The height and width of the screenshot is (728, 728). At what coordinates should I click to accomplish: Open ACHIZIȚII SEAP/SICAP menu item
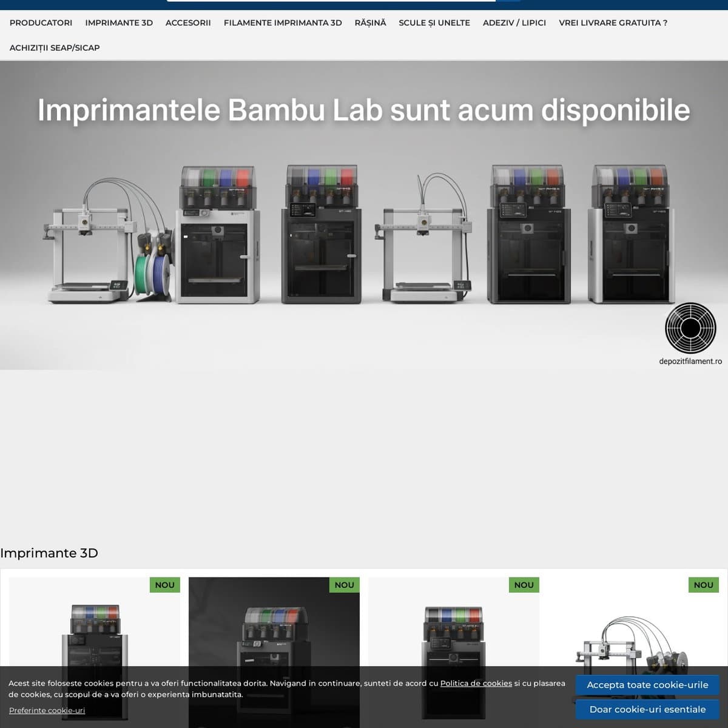55,47
